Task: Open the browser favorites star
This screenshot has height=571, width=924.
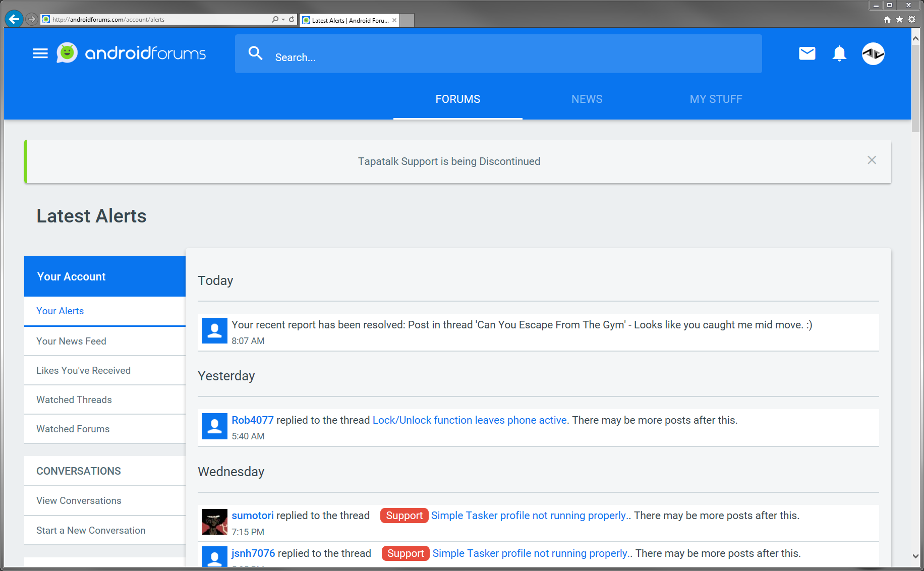Action: [899, 19]
